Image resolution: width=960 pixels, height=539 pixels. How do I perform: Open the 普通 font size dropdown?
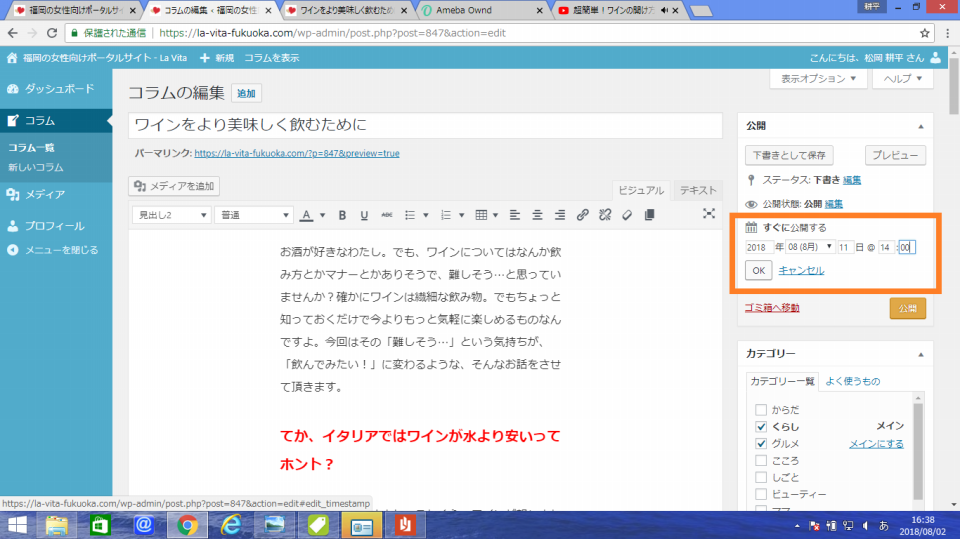(x=253, y=215)
